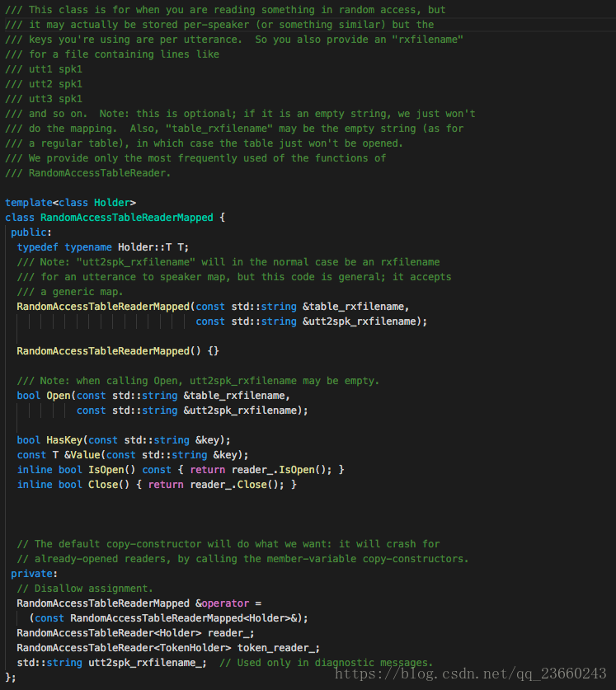Click the '&Value' function name
This screenshot has height=690, width=616.
(x=82, y=455)
